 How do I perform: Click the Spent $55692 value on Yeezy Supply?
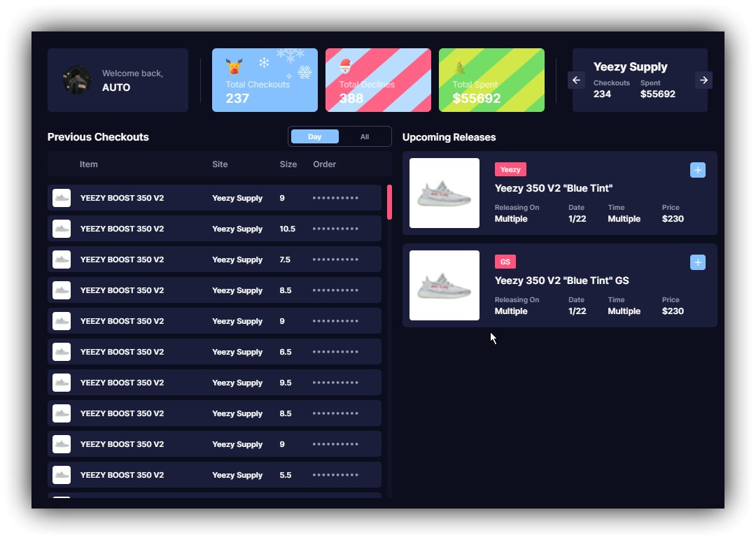[x=657, y=94]
